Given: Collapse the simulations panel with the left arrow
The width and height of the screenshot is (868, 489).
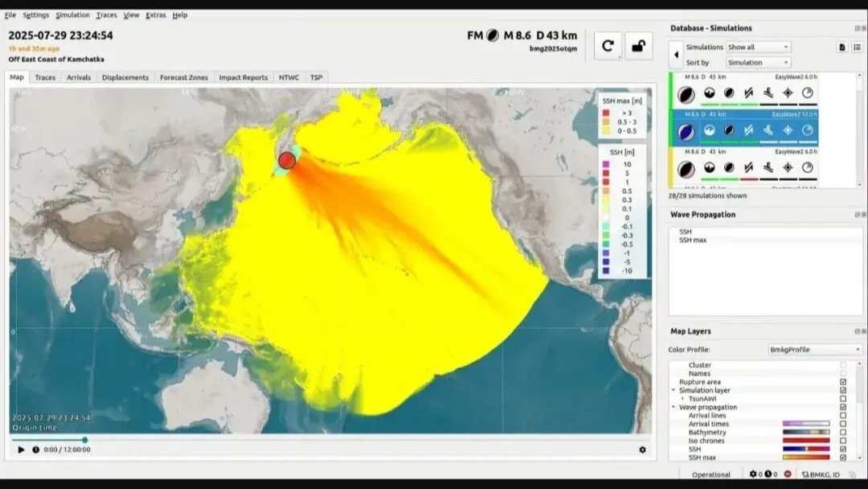Looking at the screenshot, I should pos(676,55).
